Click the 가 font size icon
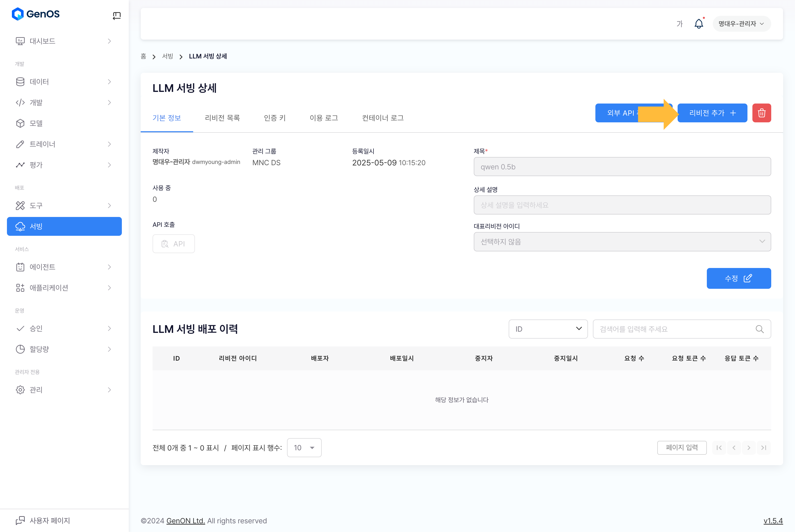Screen dimensions: 795x532 click(679, 24)
